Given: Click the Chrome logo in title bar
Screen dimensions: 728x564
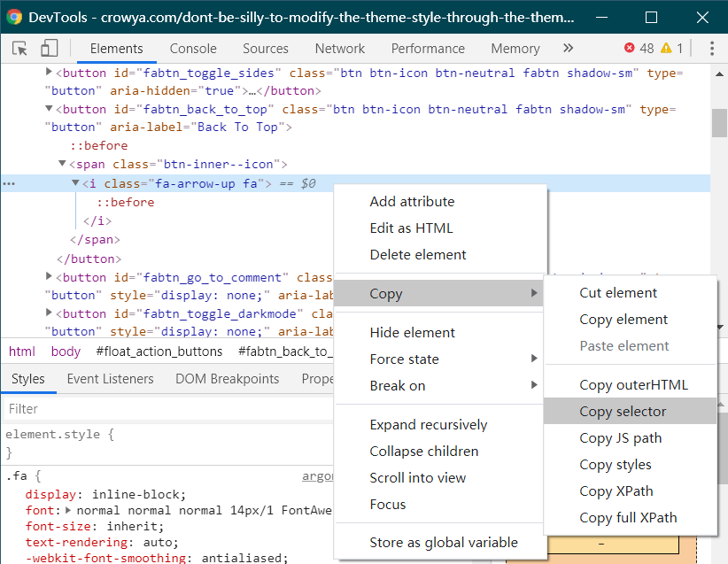Looking at the screenshot, I should coord(14,17).
